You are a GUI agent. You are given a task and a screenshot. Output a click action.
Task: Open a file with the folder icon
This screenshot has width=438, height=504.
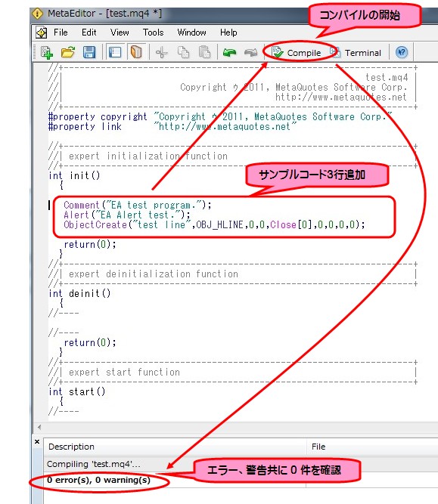(68, 52)
